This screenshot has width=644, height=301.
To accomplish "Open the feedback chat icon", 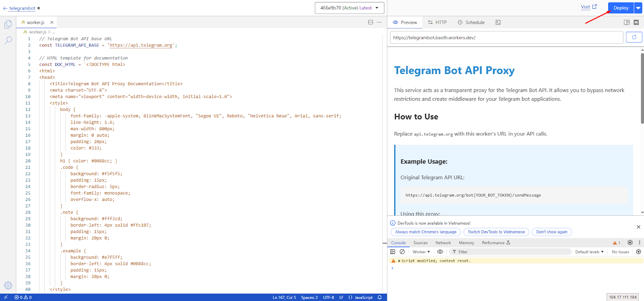I will coord(636,23).
